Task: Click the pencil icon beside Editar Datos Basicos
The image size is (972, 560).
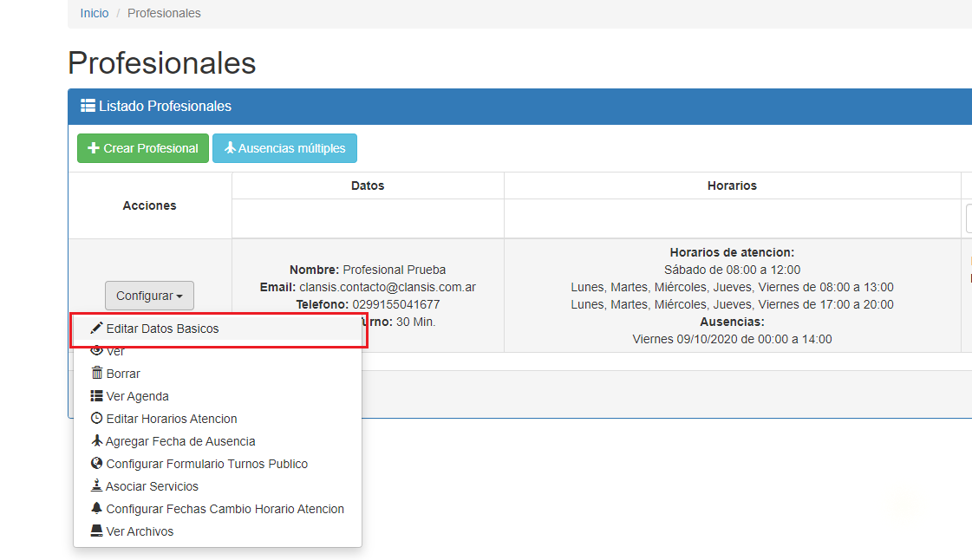Action: 96,329
